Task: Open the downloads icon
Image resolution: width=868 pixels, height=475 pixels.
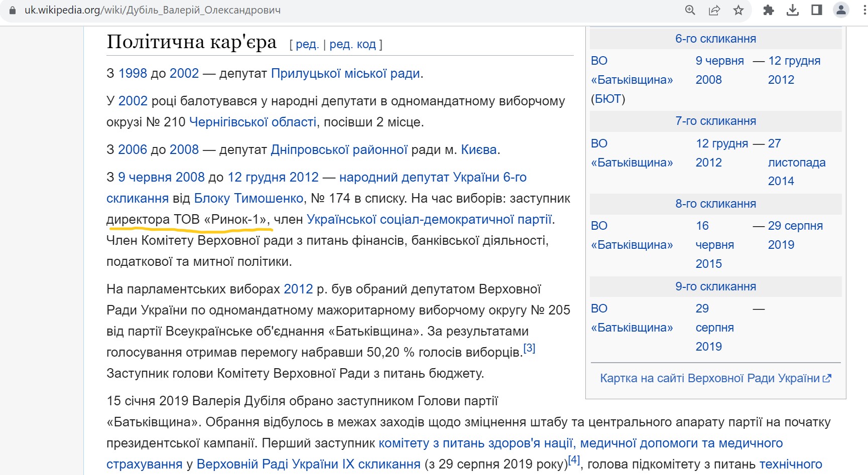Action: (792, 10)
